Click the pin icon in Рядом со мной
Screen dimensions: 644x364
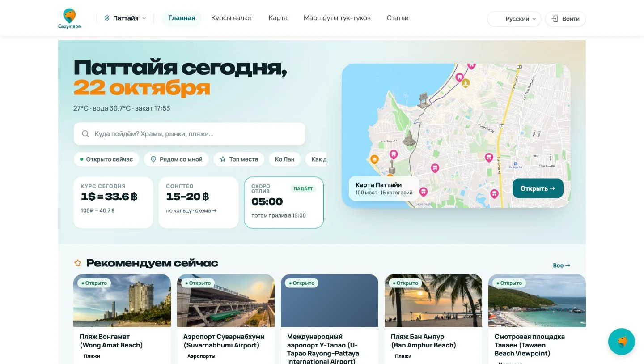[x=153, y=159]
